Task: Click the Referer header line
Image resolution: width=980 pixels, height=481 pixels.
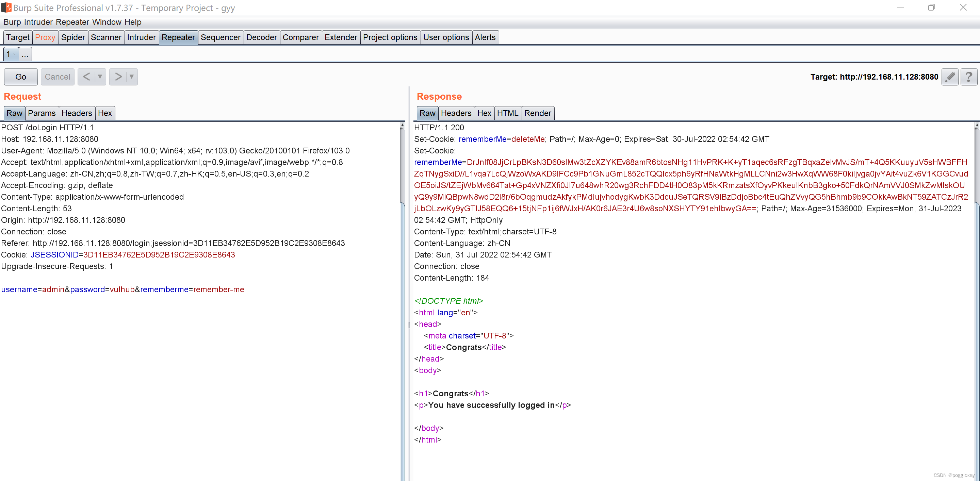Action: point(173,243)
